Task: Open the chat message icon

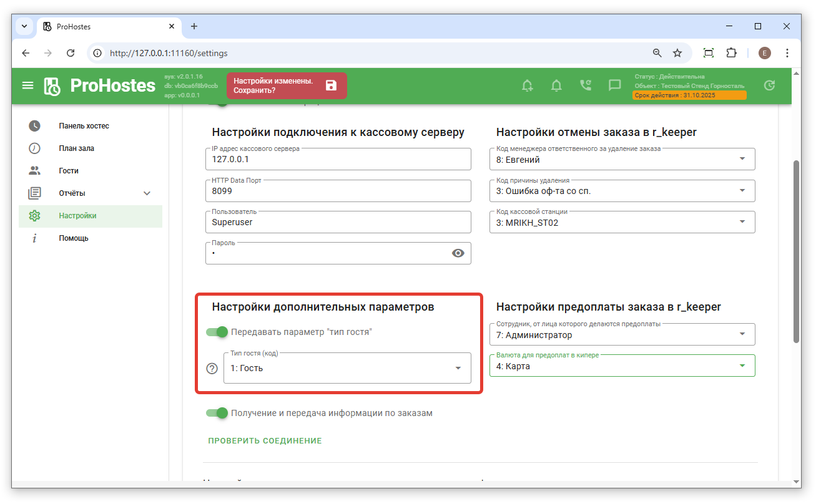Action: click(x=614, y=85)
